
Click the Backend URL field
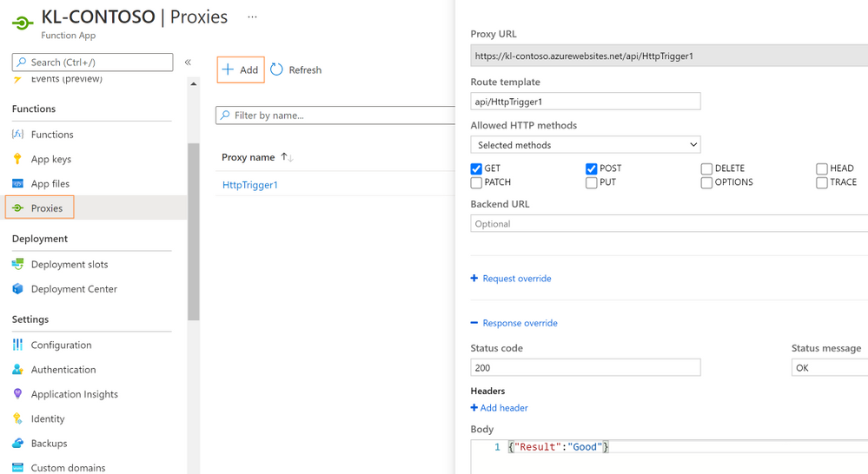point(669,223)
